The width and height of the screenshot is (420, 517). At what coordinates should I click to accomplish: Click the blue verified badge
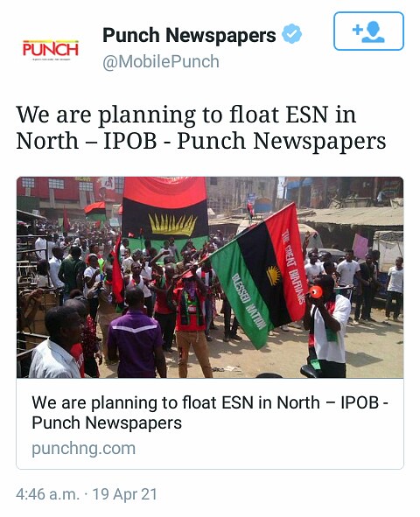tap(291, 34)
